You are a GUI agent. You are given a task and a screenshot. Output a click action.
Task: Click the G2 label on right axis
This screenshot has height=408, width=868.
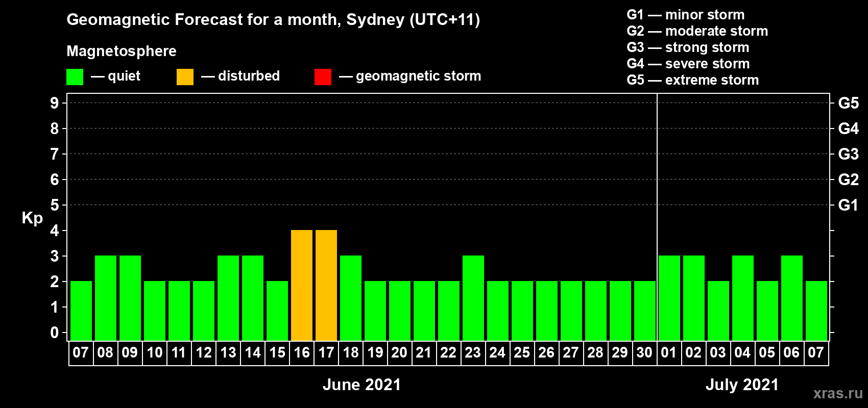(849, 180)
